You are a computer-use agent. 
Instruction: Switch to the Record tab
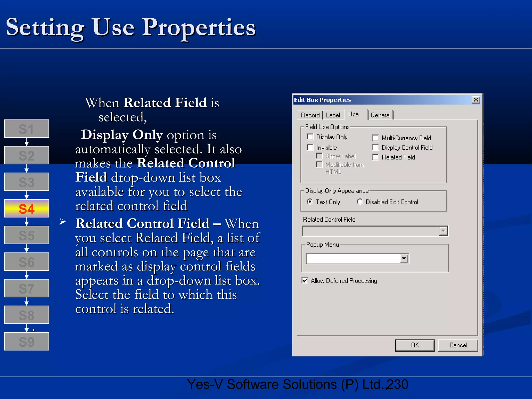coord(310,115)
